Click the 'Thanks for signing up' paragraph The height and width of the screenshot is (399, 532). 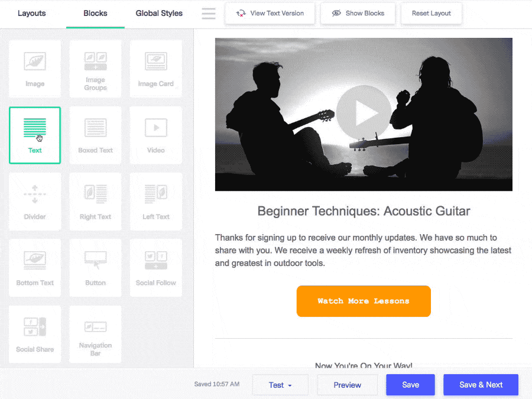[363, 251]
